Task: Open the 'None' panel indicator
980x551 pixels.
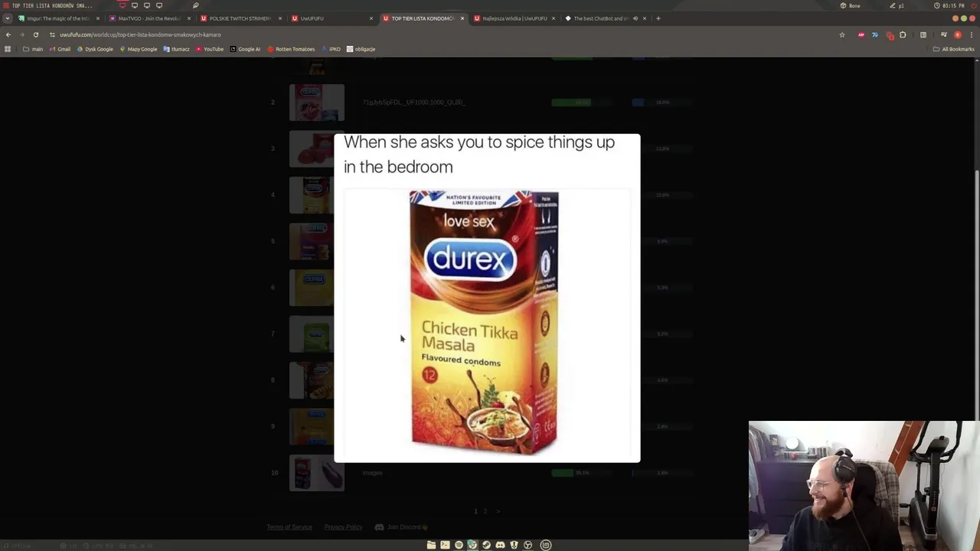Action: point(850,5)
